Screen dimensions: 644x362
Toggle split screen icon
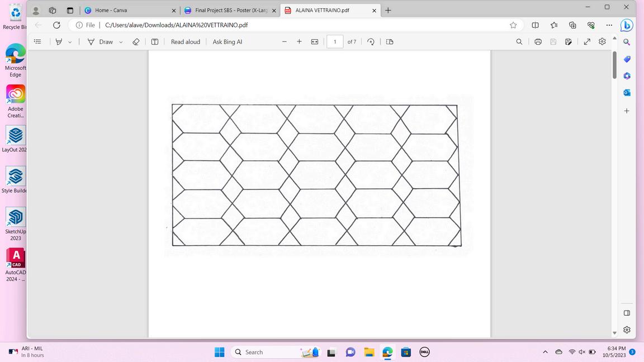[535, 25]
